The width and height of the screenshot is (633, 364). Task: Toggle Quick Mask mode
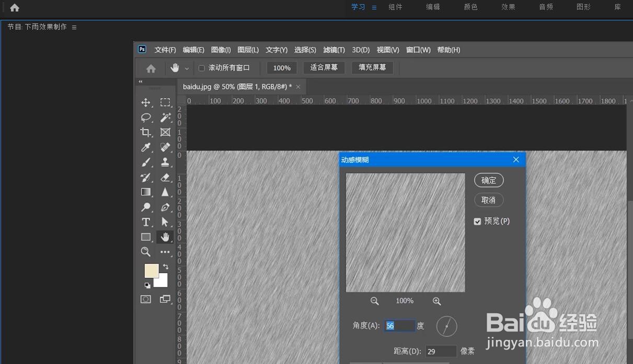(x=146, y=299)
